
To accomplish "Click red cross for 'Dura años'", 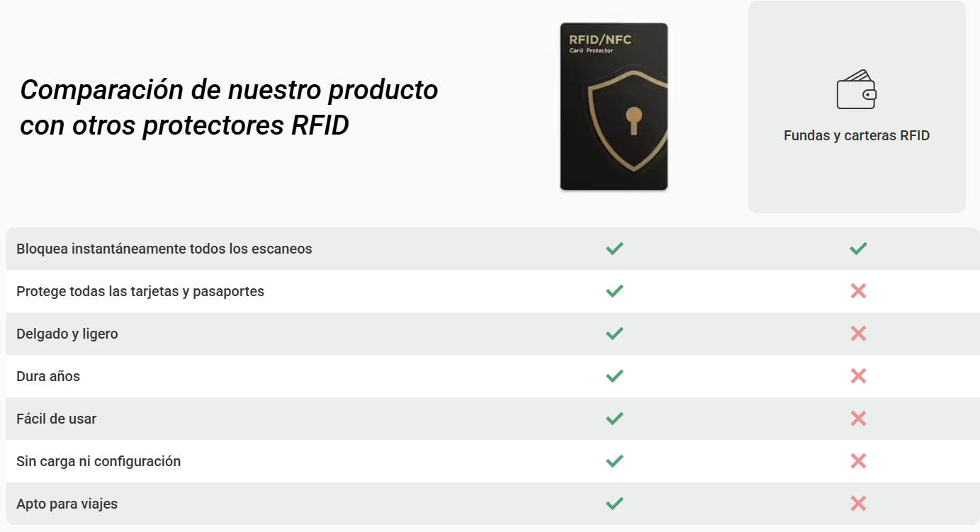I will (858, 376).
